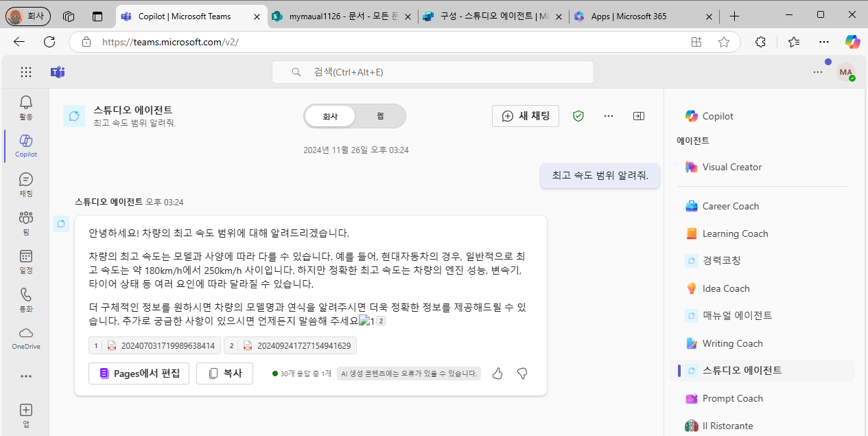Go back in the browser

tap(19, 42)
